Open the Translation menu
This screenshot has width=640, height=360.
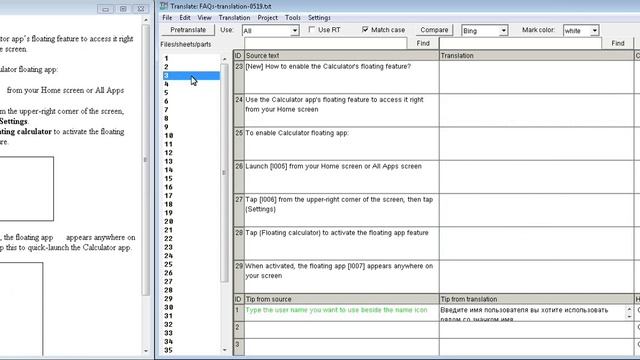coord(234,18)
